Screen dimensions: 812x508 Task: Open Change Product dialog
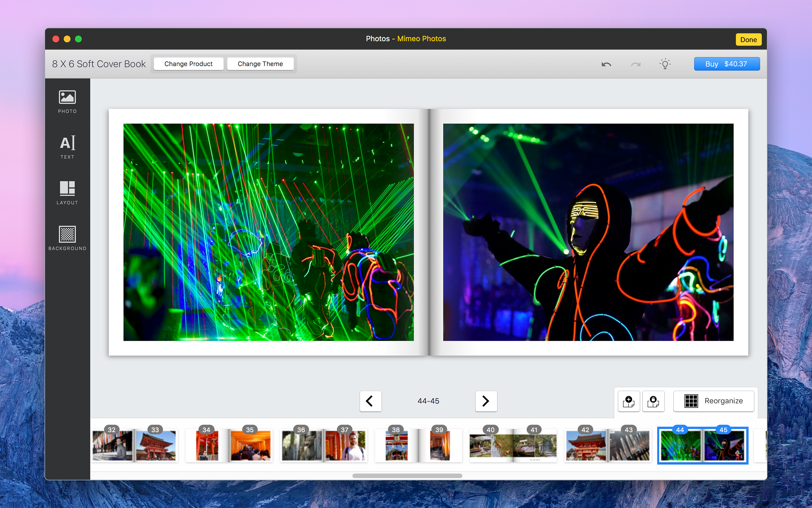click(188, 64)
